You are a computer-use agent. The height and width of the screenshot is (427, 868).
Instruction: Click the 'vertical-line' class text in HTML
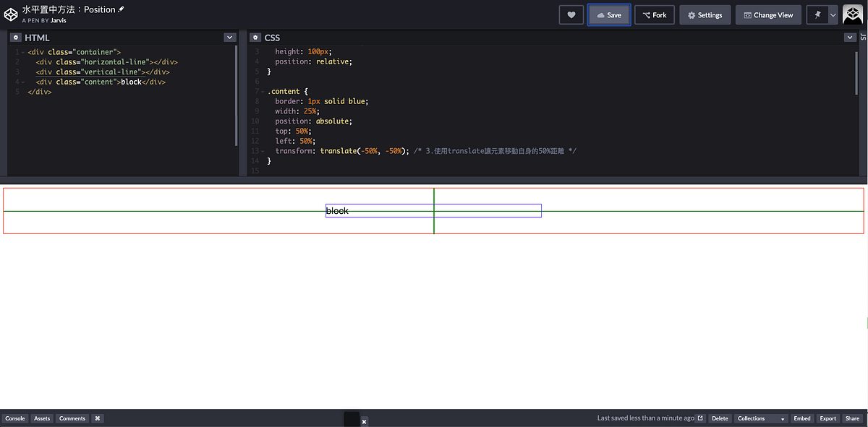pyautogui.click(x=112, y=72)
